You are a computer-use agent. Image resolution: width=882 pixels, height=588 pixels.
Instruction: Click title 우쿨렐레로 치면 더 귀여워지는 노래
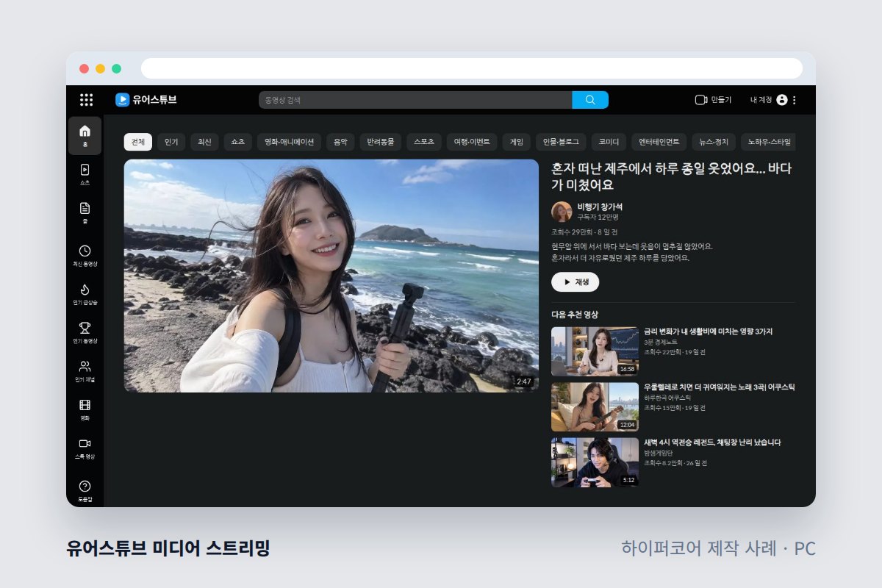point(719,387)
